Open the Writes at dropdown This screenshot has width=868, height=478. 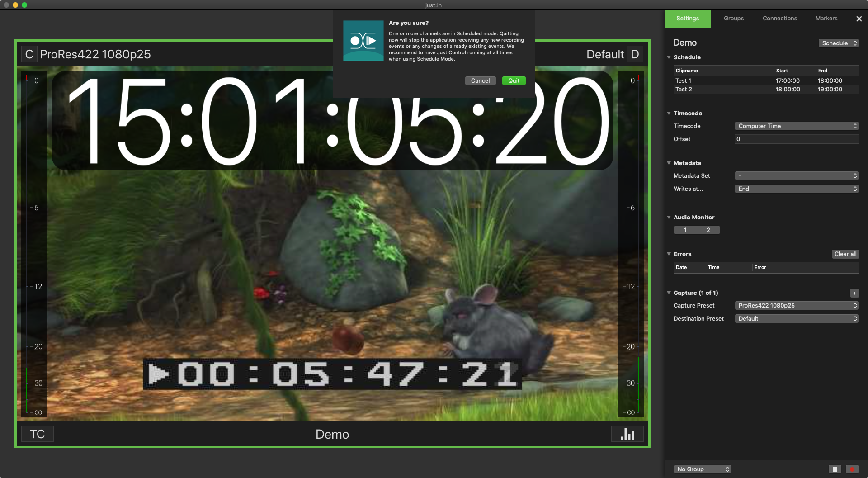click(797, 189)
